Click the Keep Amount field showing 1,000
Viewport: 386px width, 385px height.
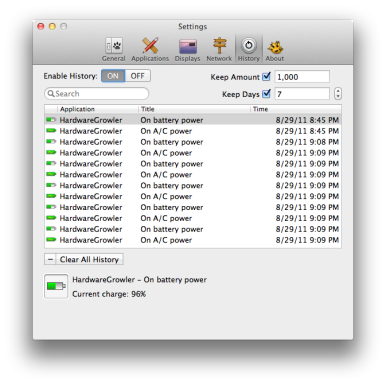[302, 77]
